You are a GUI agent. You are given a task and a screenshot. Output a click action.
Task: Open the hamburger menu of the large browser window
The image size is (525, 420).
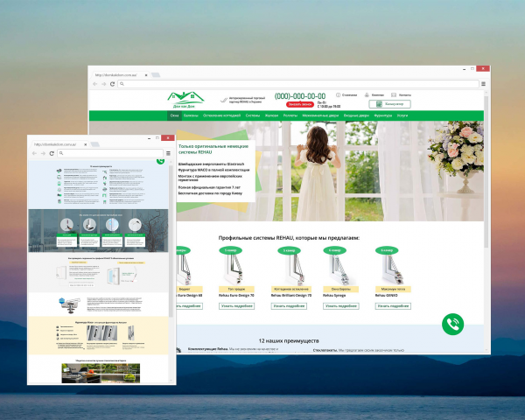coord(483,84)
